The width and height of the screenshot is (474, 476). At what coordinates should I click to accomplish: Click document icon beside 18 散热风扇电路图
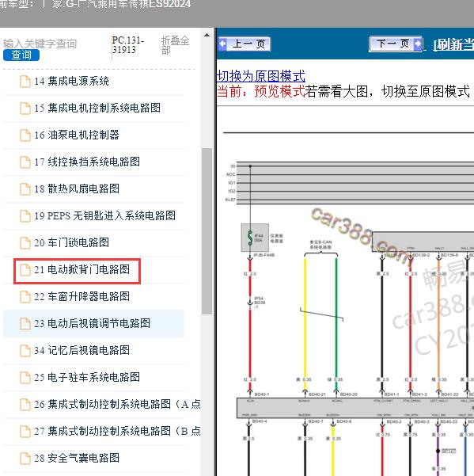pos(25,189)
